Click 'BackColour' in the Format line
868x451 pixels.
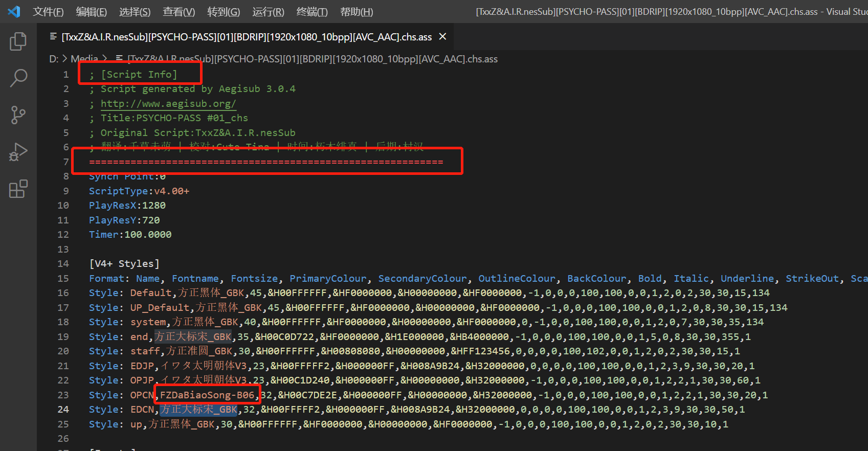pos(596,279)
